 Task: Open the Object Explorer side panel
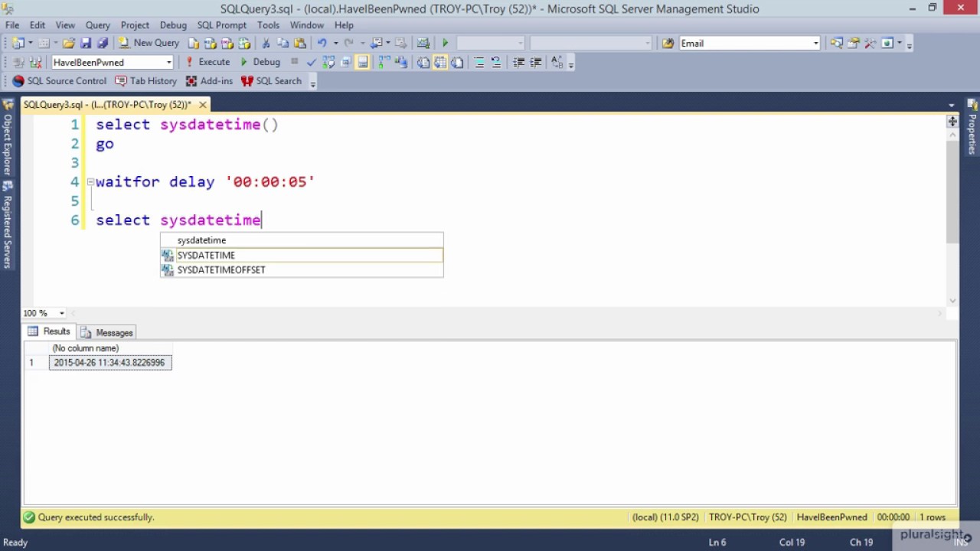(8, 138)
